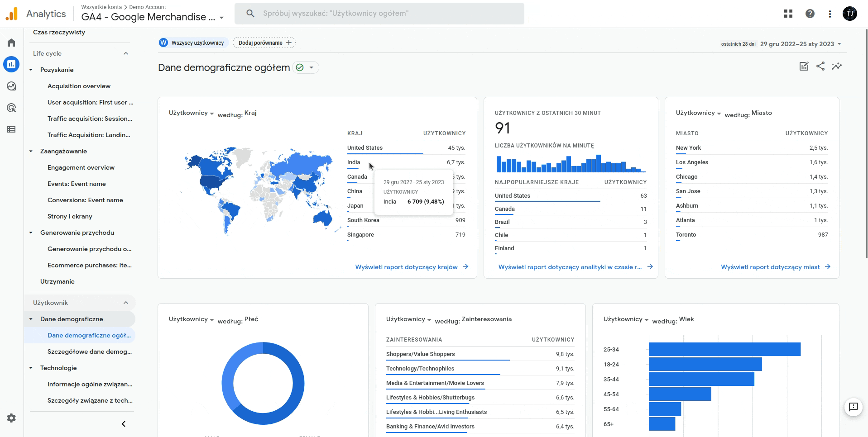Open Engagement overview report
This screenshot has width=868, height=437.
(81, 167)
